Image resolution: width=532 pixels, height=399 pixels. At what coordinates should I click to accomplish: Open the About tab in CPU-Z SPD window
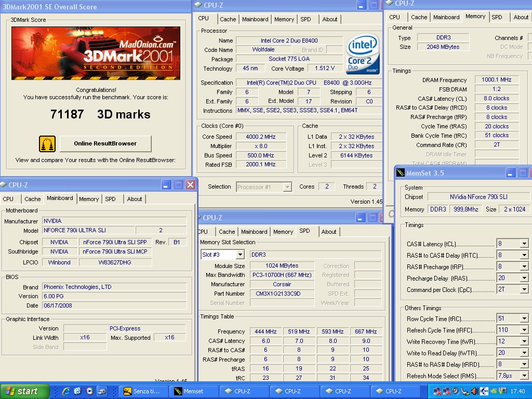(x=329, y=232)
